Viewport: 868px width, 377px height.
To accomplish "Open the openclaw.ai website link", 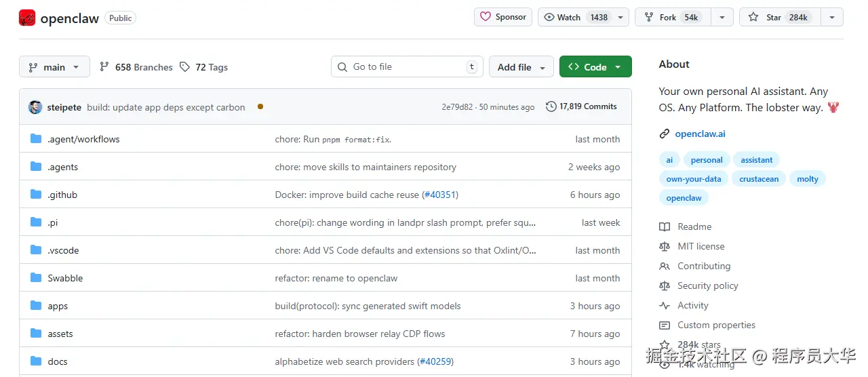I will pyautogui.click(x=700, y=134).
